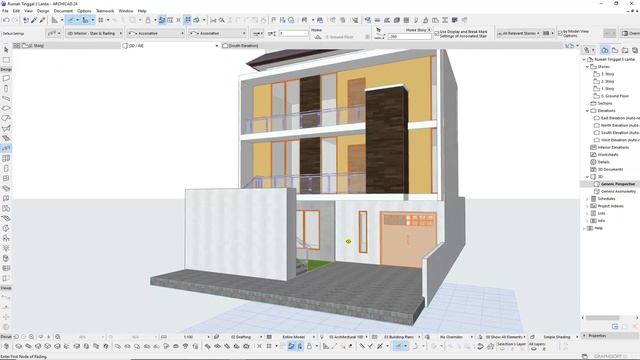Select the Marquee tool in the toolbox
Viewport: 640px width, 360px height.
[6, 60]
